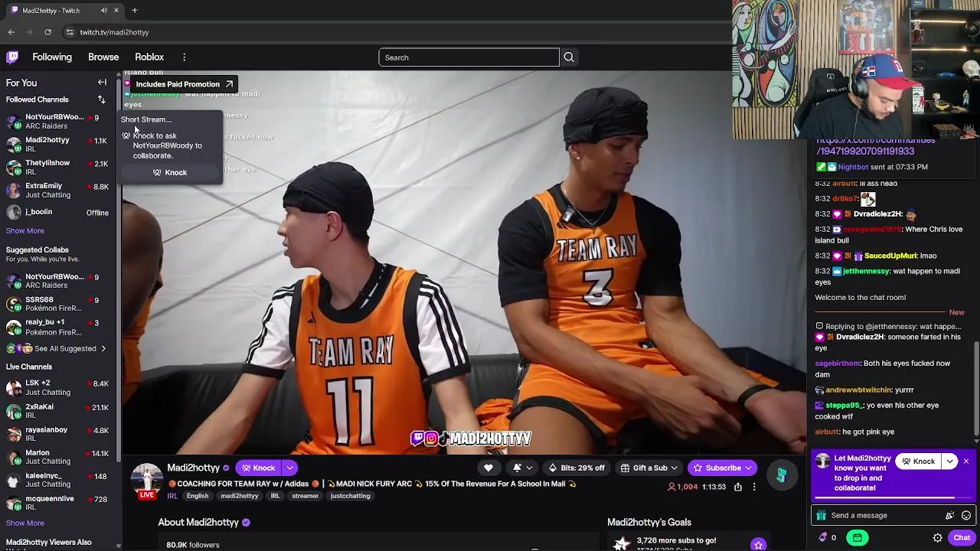Image resolution: width=980 pixels, height=551 pixels.
Task: Open the SSRS68 suggested collab channel
Action: pos(57,304)
